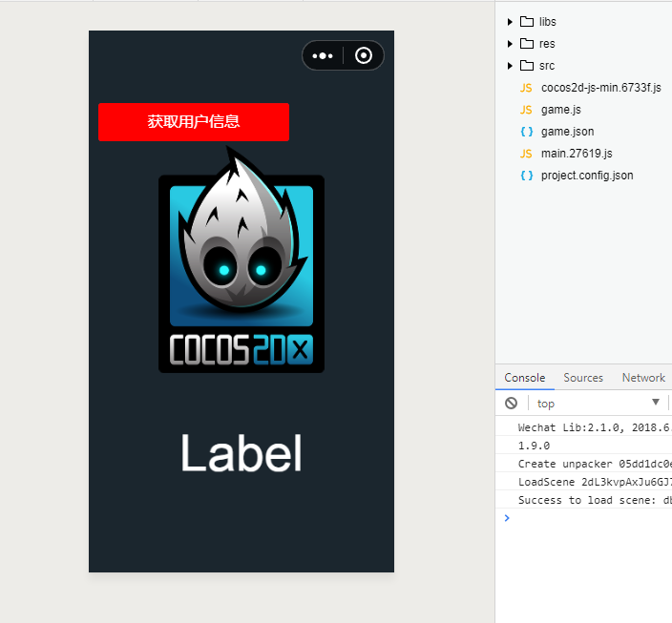Click JSON braces icon beside game.json
The image size is (672, 623).
point(527,132)
